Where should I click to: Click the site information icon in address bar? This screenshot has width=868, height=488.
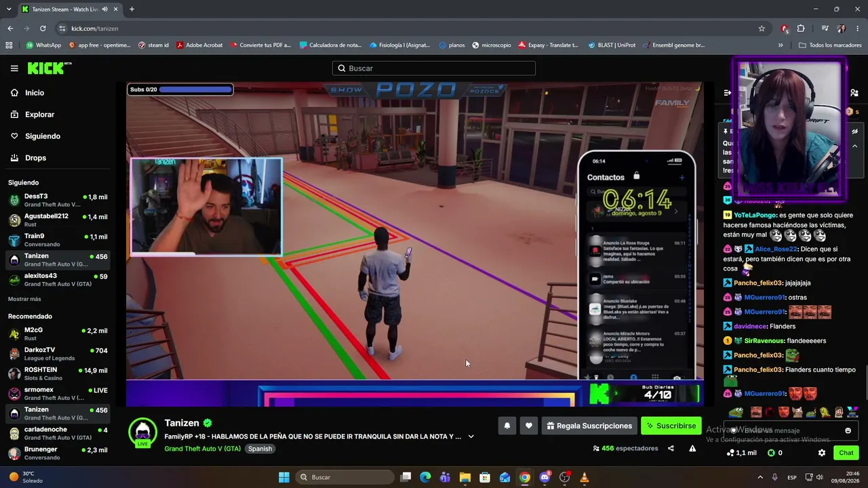point(62,28)
